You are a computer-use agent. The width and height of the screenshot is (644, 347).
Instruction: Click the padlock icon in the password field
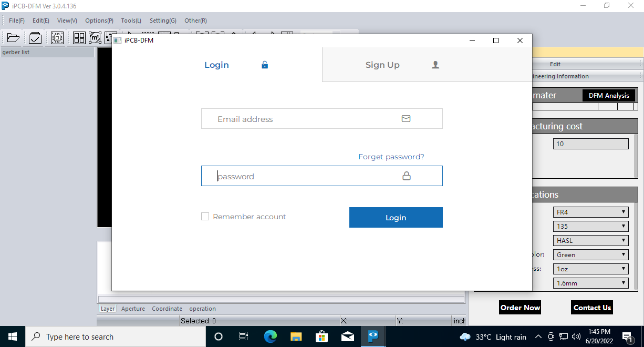[x=407, y=176]
